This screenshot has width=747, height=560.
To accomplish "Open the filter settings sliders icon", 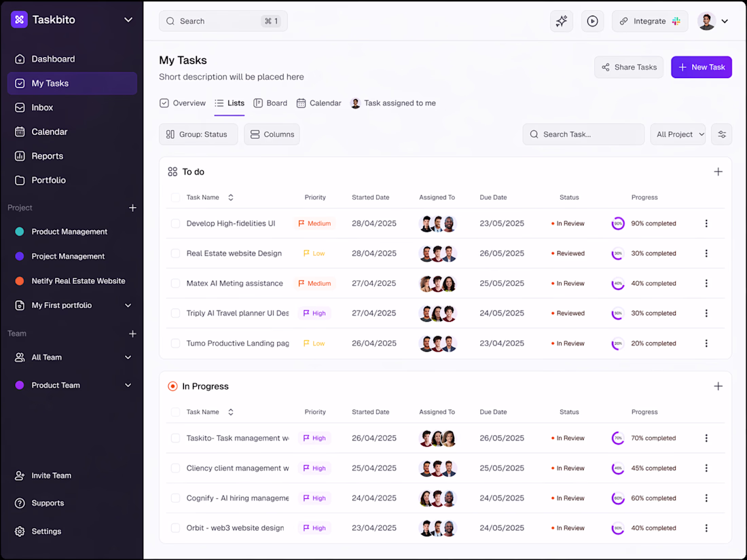I will (721, 134).
